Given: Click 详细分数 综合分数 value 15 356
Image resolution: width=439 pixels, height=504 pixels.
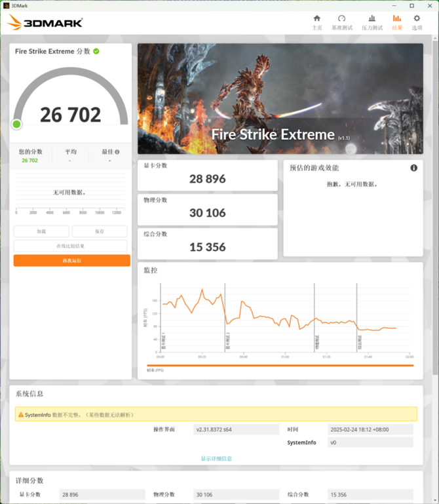Looking at the screenshot, I should point(370,494).
